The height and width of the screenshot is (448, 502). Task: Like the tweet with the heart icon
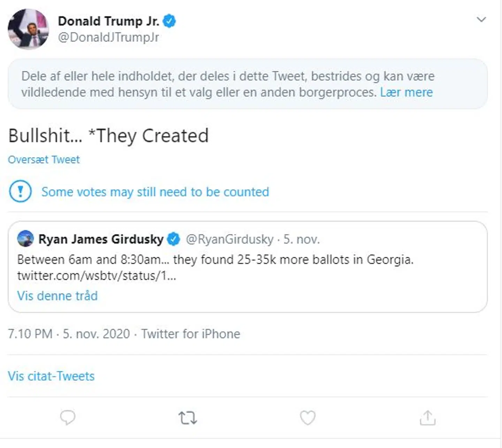click(x=307, y=418)
